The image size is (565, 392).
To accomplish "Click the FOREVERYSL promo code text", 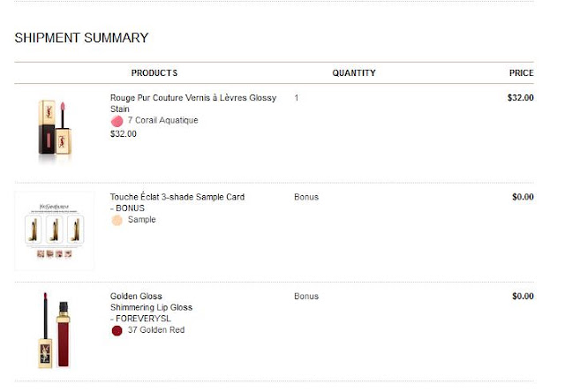I will point(143,319).
